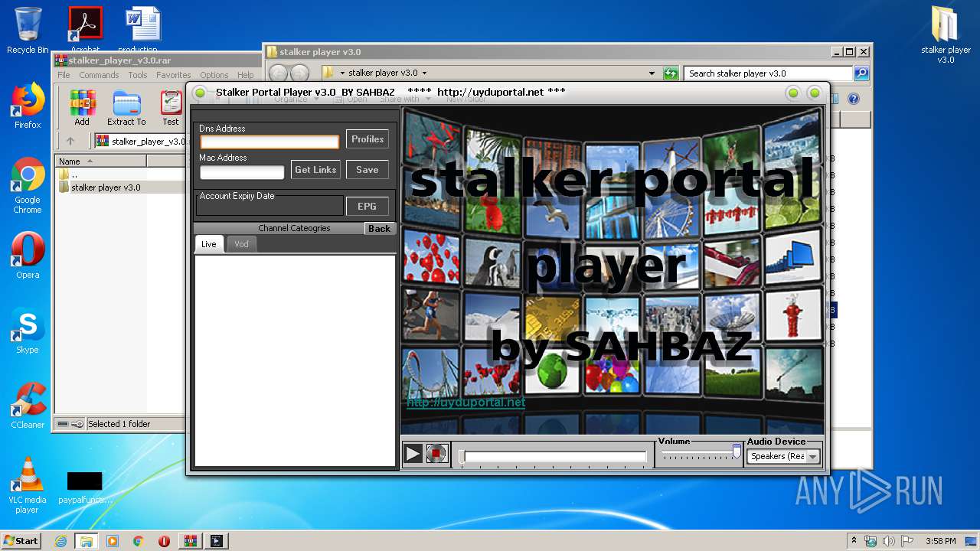Expand the Audio Device dropdown
The image size is (980, 551).
(813, 456)
